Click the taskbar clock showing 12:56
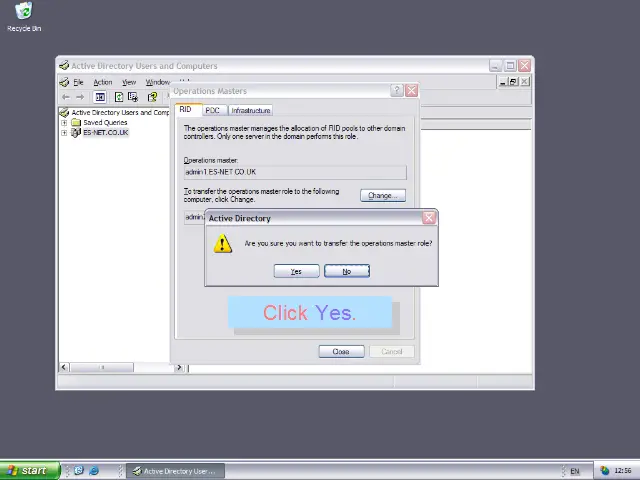The height and width of the screenshot is (480, 640). click(622, 471)
